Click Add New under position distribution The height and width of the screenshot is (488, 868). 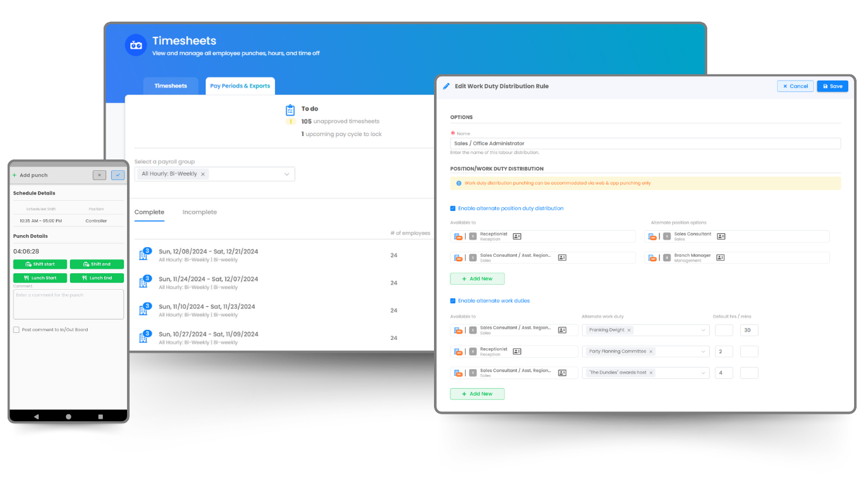pos(477,279)
